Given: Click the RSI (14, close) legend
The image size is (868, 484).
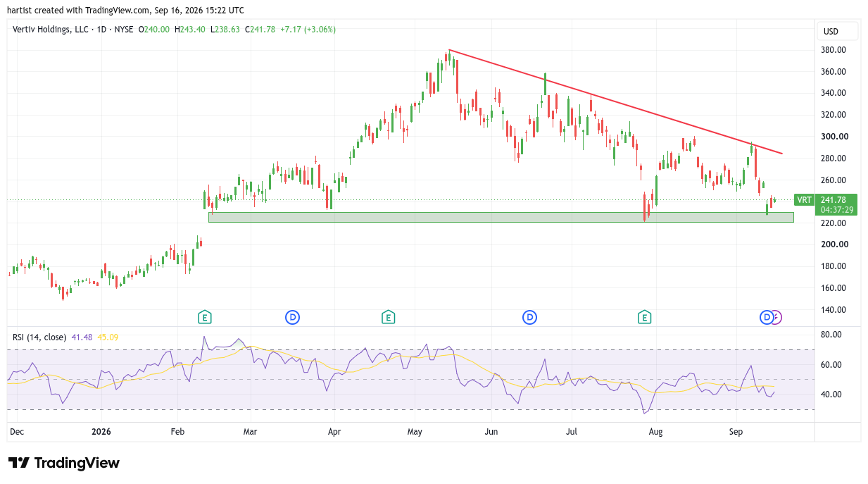Looking at the screenshot, I should [x=39, y=337].
